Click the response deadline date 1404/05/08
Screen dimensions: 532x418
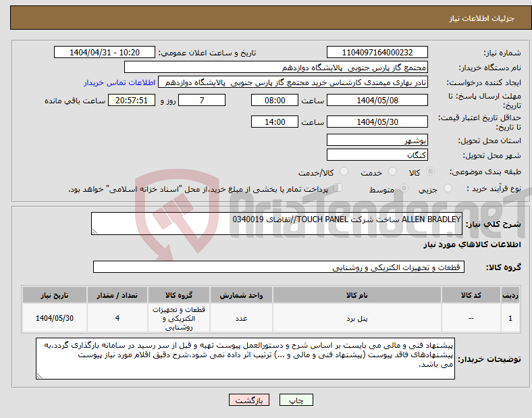click(x=377, y=100)
